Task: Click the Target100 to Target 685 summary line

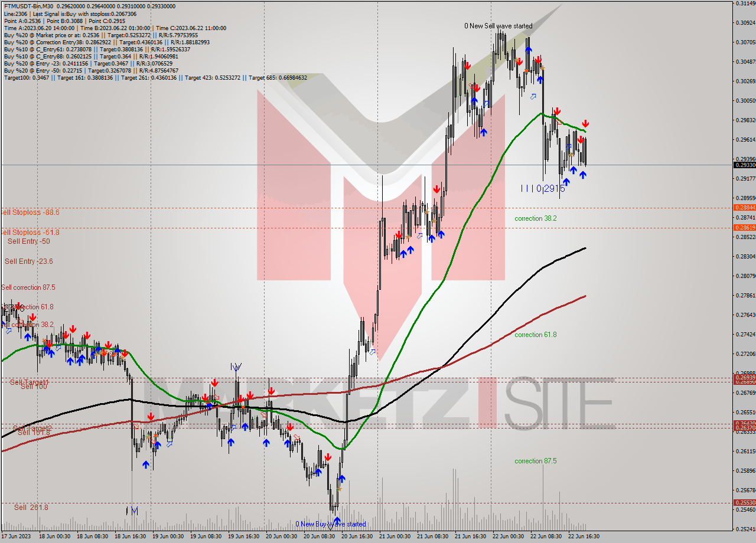Action: tap(155, 77)
